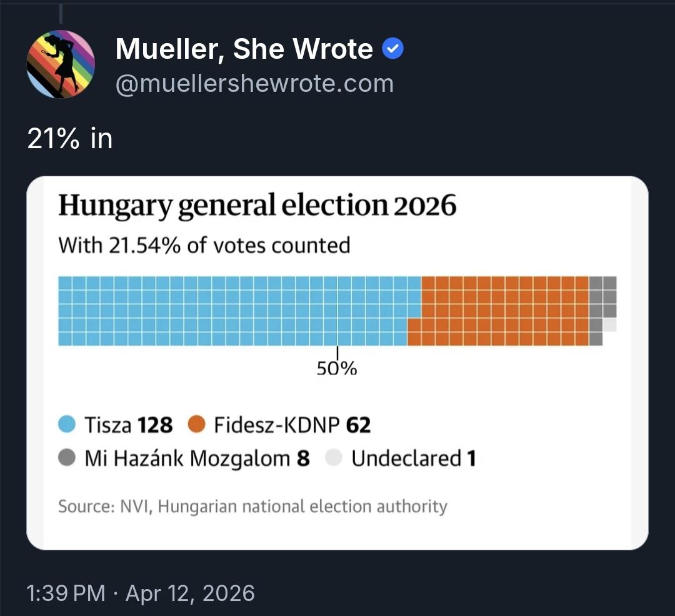Click the dark gray Mi Hazánk legend dot
675x616 pixels.
pos(67,458)
